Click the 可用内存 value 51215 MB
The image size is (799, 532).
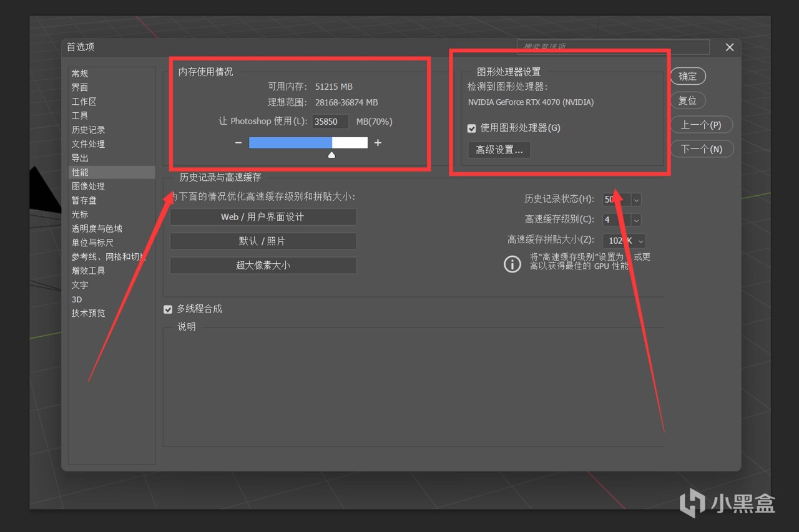(334, 87)
